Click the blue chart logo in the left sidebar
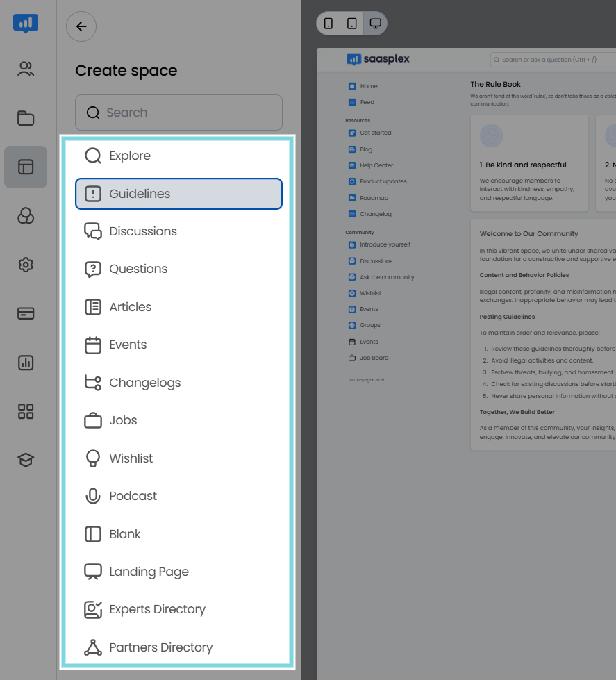Screen dimensions: 616x680 click(x=26, y=23)
